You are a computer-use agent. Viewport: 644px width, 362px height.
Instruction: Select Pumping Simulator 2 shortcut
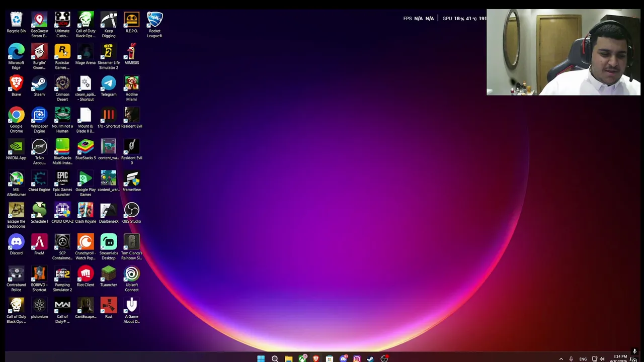click(62, 279)
